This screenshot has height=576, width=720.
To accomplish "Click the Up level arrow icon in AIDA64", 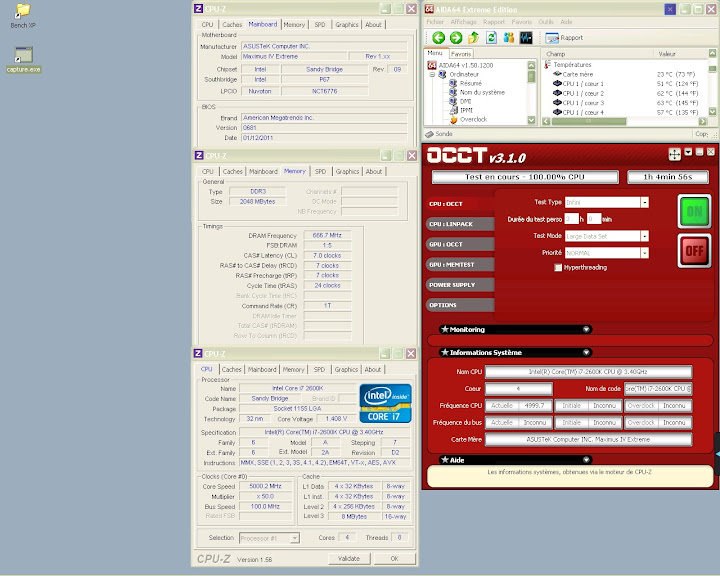I will tap(473, 38).
